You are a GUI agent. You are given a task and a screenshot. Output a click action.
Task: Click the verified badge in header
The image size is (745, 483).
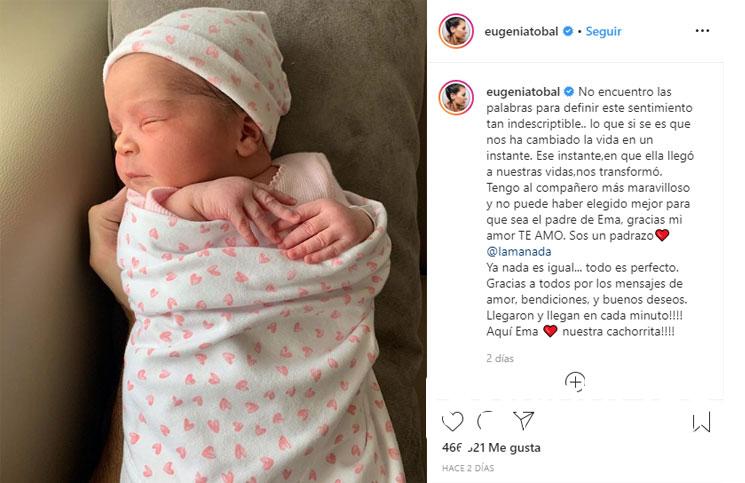point(568,31)
